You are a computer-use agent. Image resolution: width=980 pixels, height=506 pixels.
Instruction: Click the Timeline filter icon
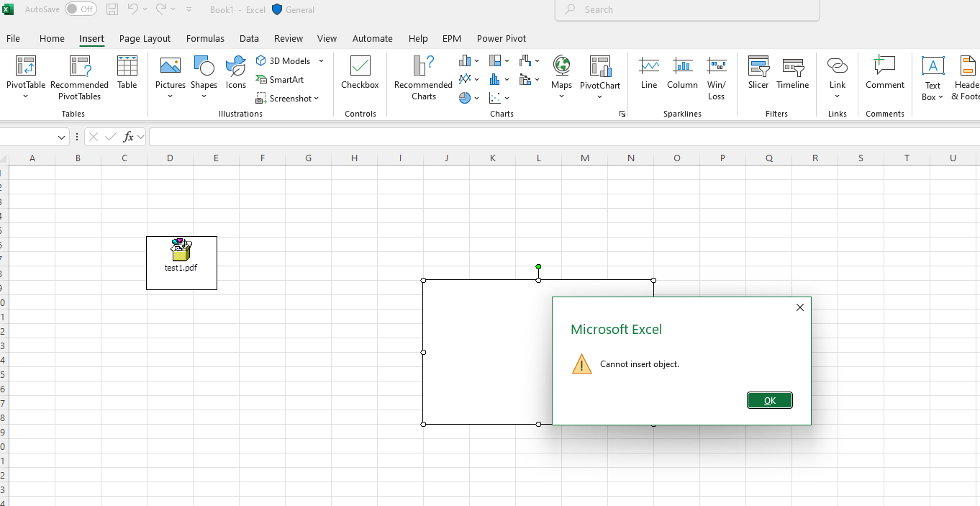pyautogui.click(x=792, y=73)
